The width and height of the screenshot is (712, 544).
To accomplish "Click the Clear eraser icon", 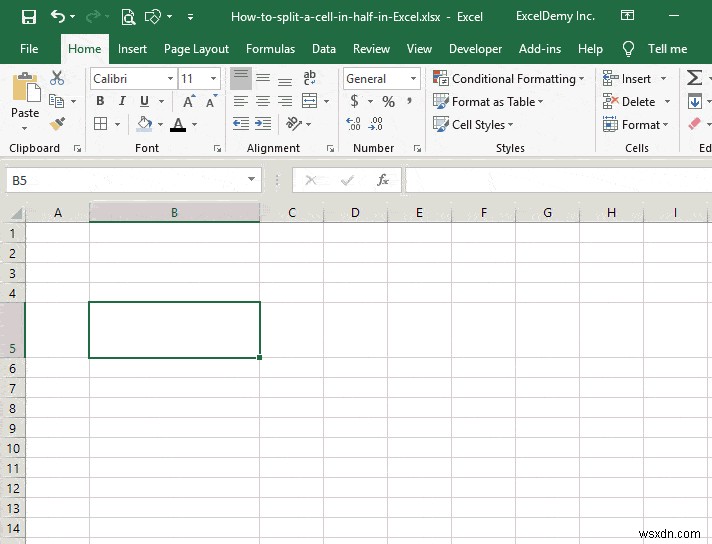I will tap(694, 124).
